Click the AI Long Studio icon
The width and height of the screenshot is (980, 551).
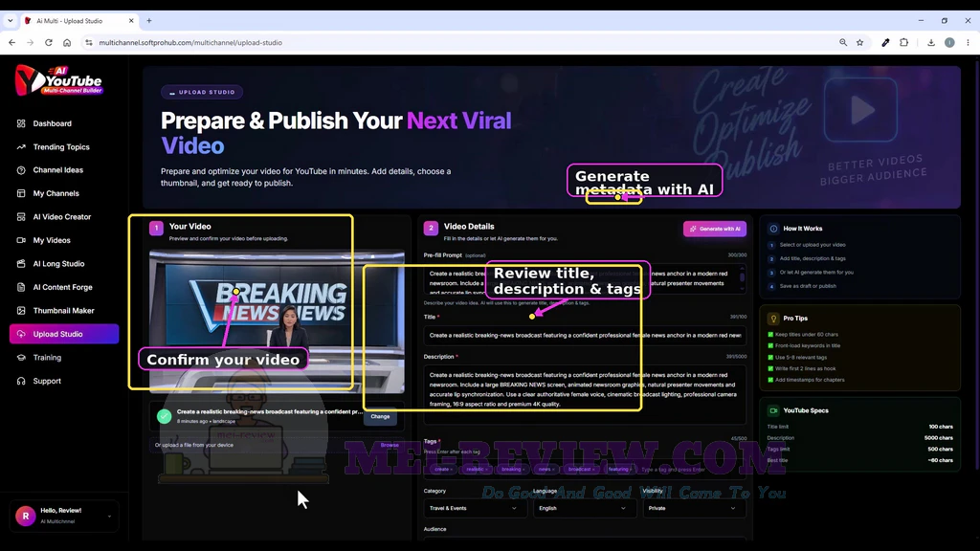click(21, 264)
